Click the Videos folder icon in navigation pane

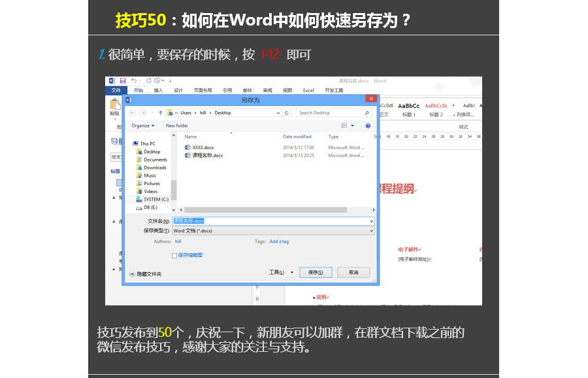(140, 191)
